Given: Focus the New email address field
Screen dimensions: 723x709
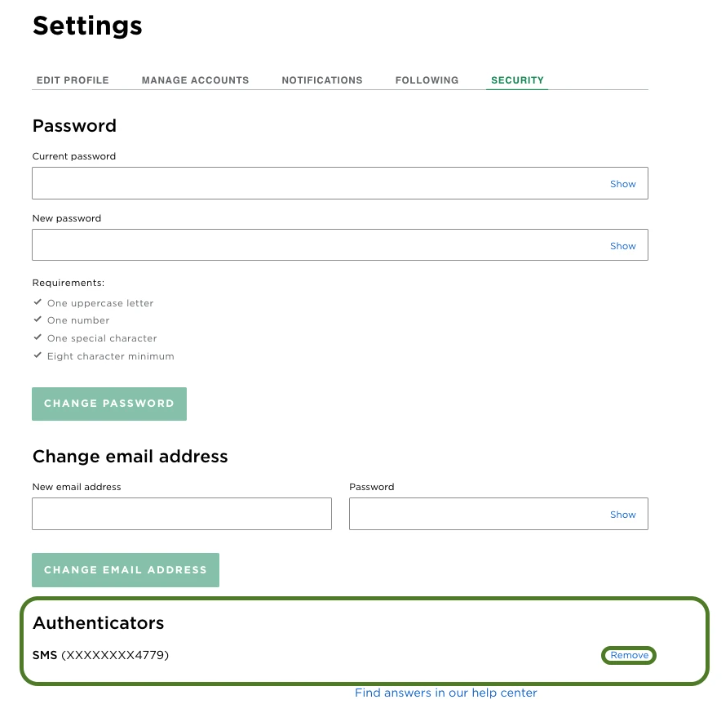Looking at the screenshot, I should tap(182, 514).
